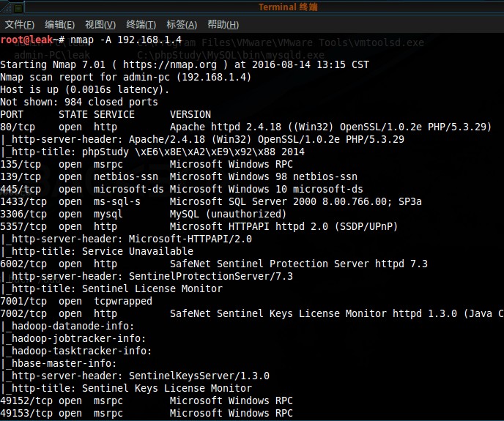Open the 视图(V) View menu
This screenshot has width=504, height=421.
(100, 24)
